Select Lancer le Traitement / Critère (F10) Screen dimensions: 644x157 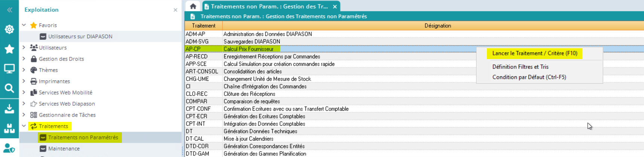click(x=534, y=53)
